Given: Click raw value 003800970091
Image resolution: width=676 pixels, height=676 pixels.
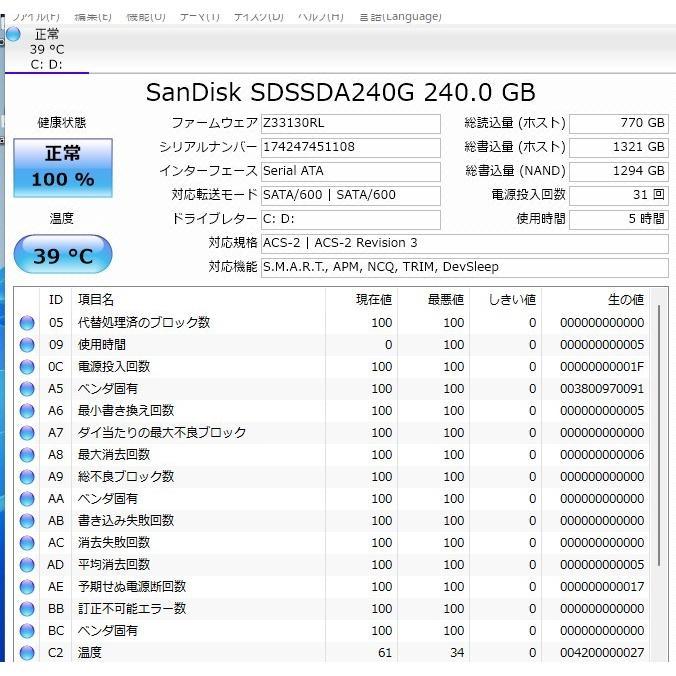Looking at the screenshot, I should click(x=602, y=388).
